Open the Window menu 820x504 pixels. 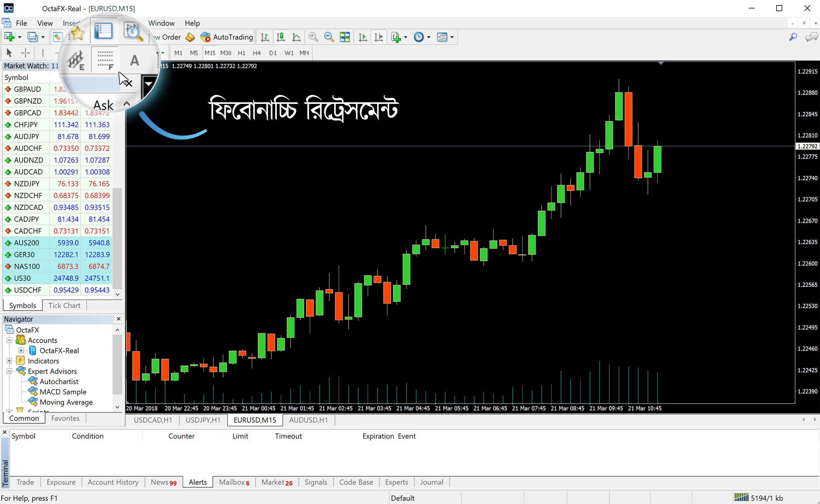click(161, 23)
